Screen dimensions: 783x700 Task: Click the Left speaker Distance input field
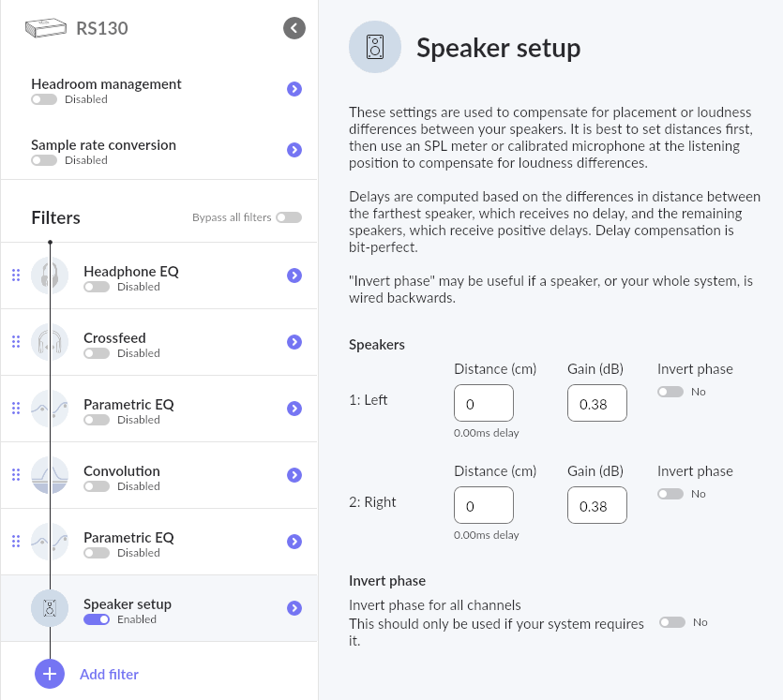pos(483,403)
